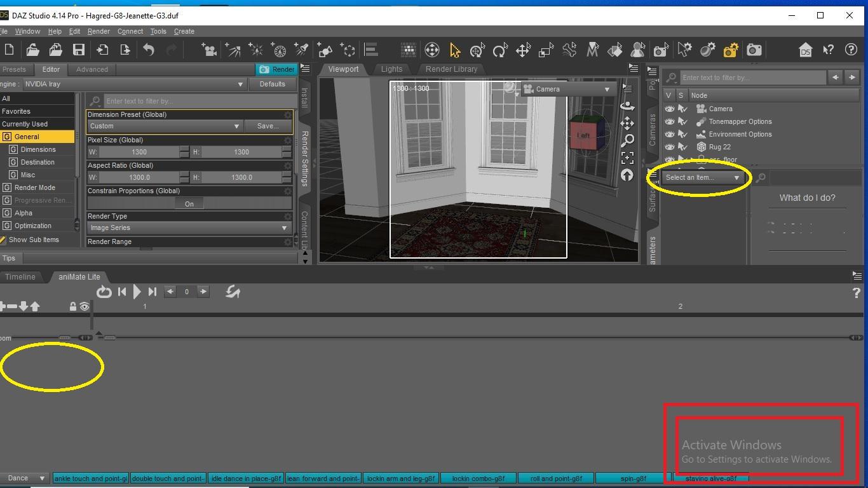Add the spin-g8f aniBlock
868x488 pixels.
633,478
